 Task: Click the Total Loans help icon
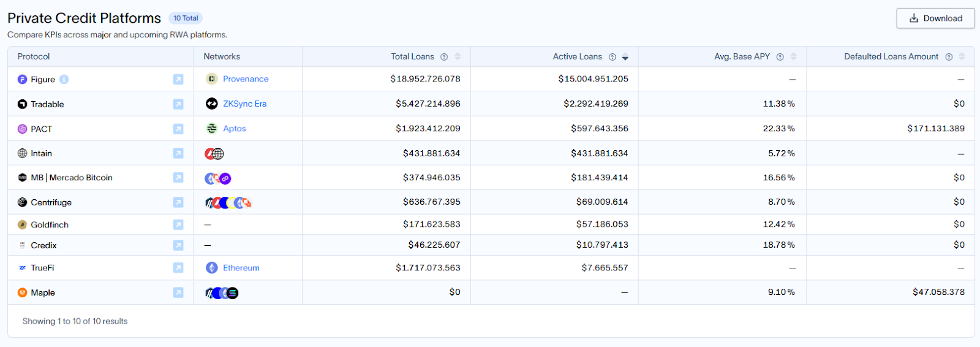pos(444,57)
